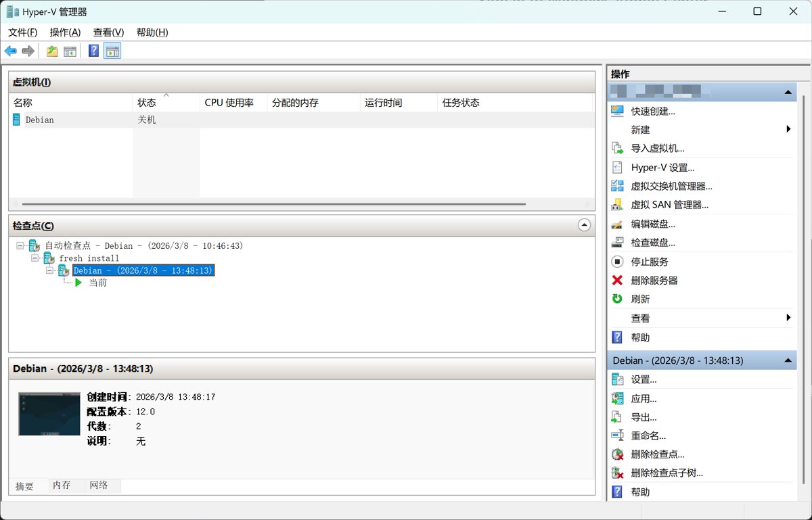Click Apply (应用) checkpoint action
The height and width of the screenshot is (520, 812).
(644, 399)
